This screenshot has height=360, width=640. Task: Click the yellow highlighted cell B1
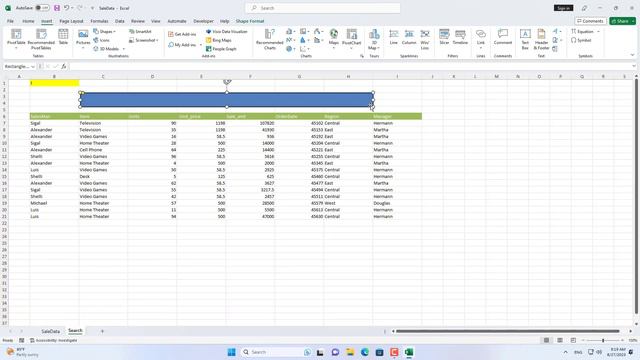click(x=54, y=83)
